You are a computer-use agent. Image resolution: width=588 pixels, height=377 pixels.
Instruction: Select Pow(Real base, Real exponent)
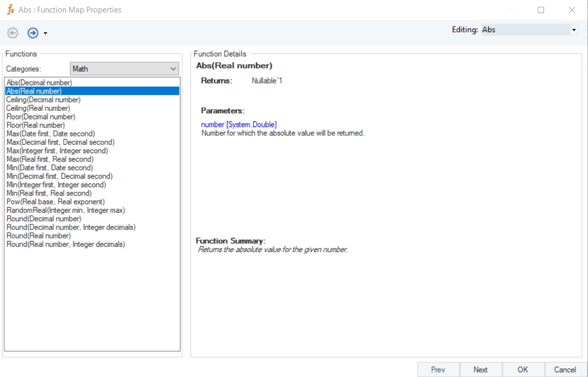[55, 202]
